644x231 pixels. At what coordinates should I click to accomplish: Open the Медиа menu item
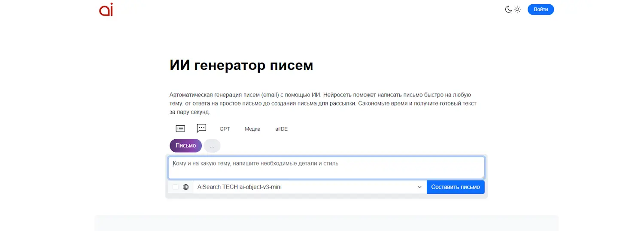(x=252, y=129)
